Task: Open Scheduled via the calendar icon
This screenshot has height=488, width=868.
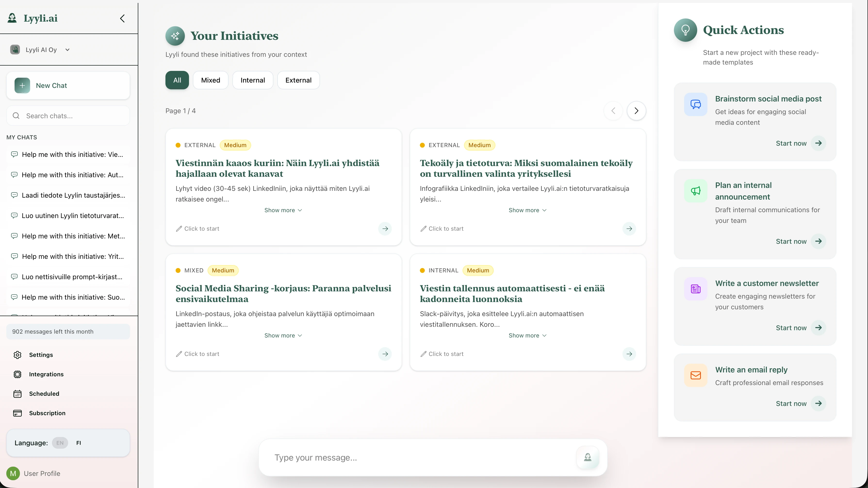Action: tap(17, 394)
